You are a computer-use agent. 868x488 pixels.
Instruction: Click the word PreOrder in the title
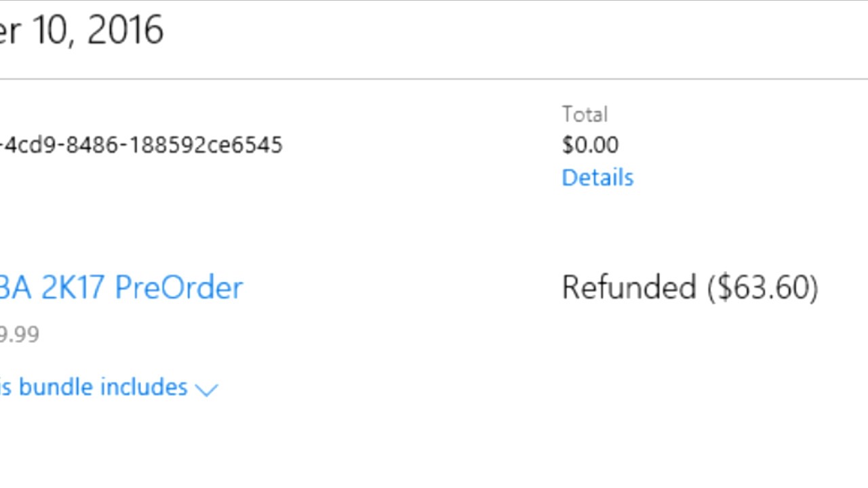point(179,287)
